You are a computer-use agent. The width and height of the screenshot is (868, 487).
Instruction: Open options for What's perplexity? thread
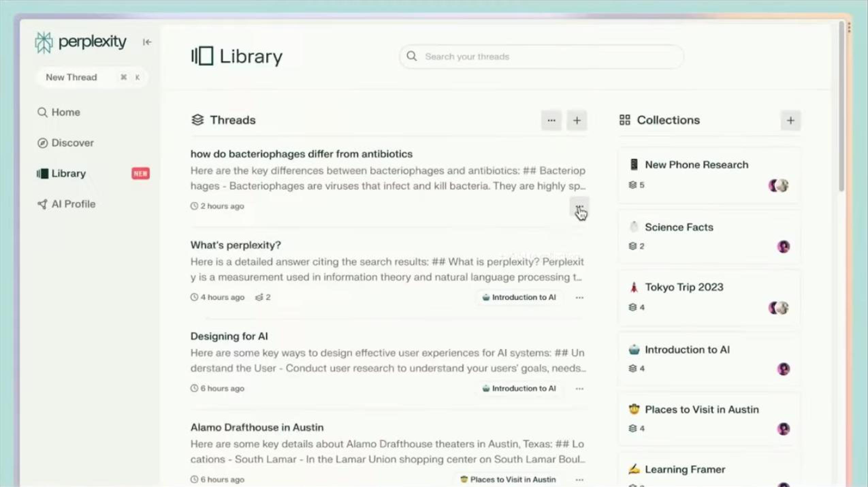[x=579, y=298]
